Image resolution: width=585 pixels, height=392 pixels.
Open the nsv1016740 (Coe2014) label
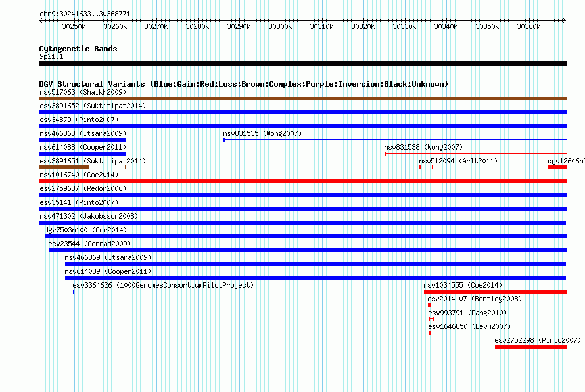pyautogui.click(x=79, y=175)
